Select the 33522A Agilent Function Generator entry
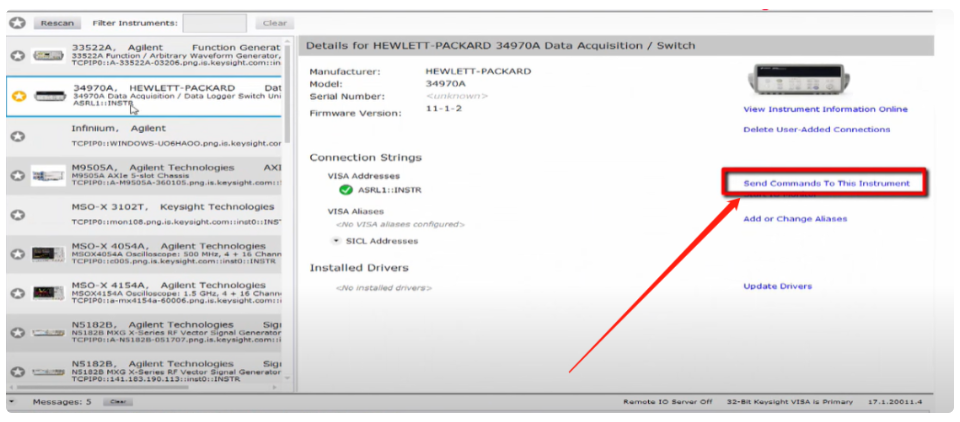 144,56
